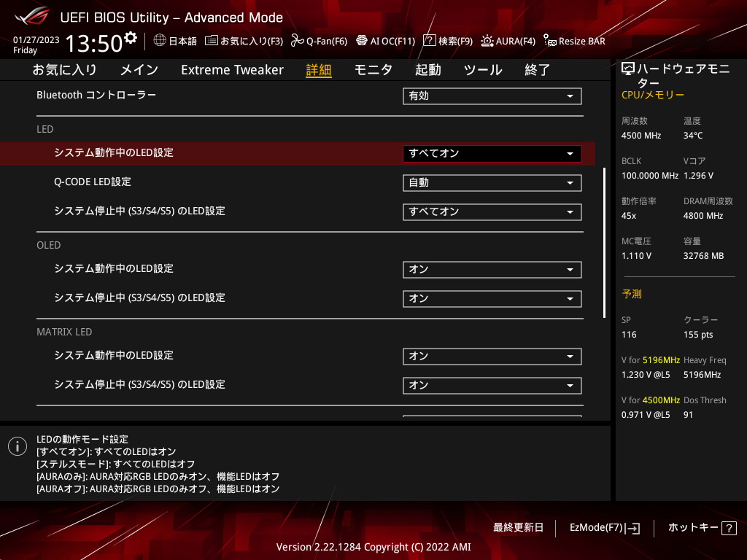
Task: Click the settings list scrollbar
Action: click(604, 243)
